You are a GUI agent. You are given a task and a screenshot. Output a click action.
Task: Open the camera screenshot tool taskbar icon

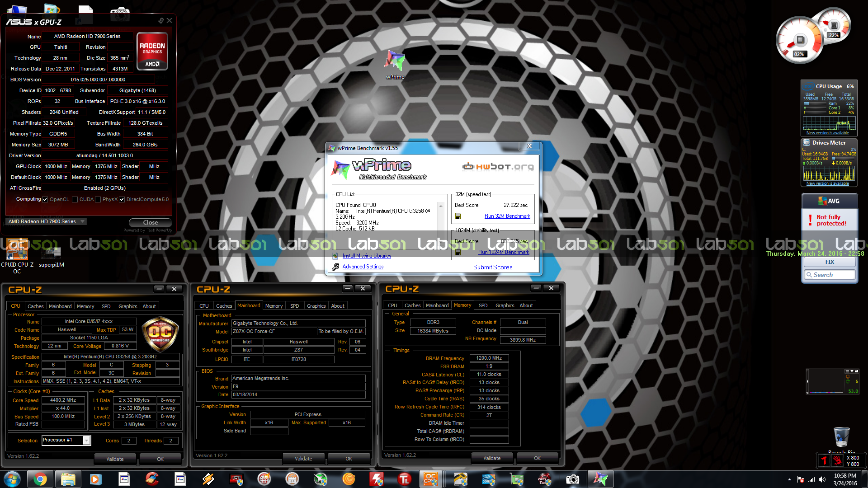pyautogui.click(x=572, y=479)
